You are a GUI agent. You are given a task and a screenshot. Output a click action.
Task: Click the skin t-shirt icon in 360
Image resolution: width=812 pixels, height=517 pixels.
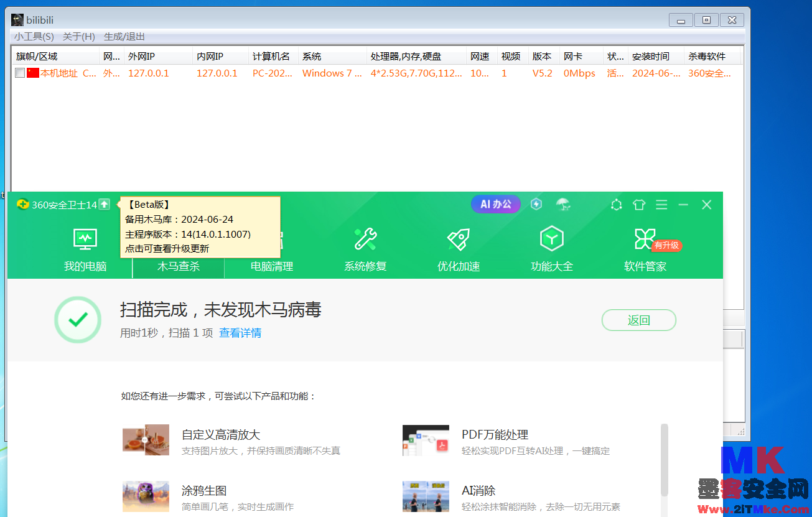639,205
